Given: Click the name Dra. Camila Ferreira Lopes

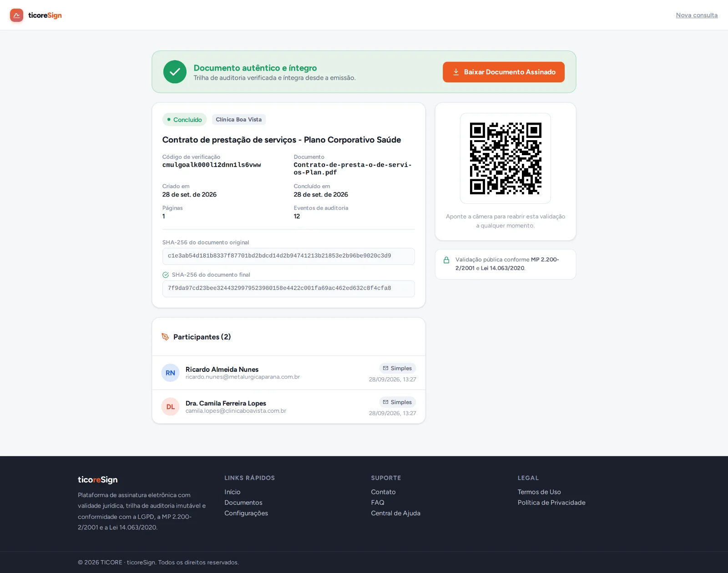Looking at the screenshot, I should (x=226, y=403).
